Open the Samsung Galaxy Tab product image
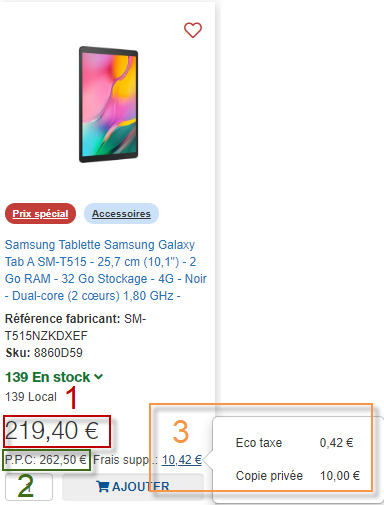Image resolution: width=384 pixels, height=505 pixels. 108,104
